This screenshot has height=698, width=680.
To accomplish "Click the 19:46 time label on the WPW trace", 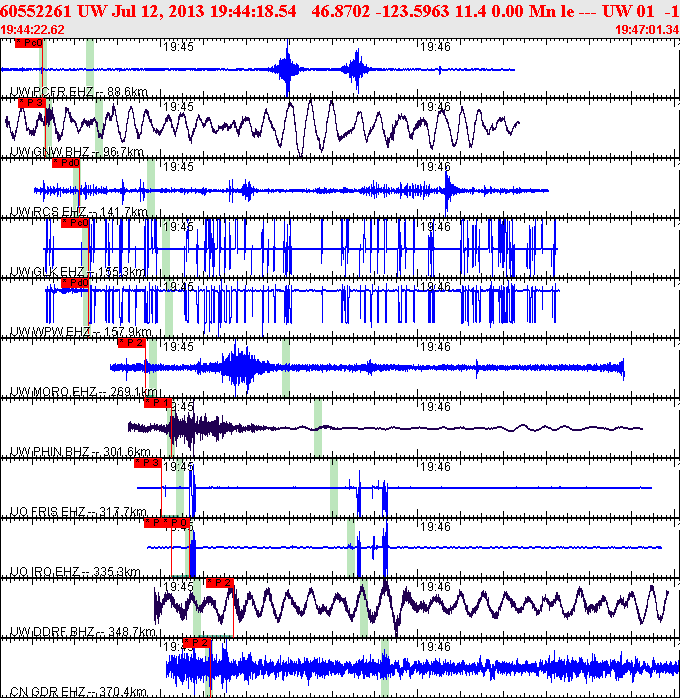I will [436, 287].
